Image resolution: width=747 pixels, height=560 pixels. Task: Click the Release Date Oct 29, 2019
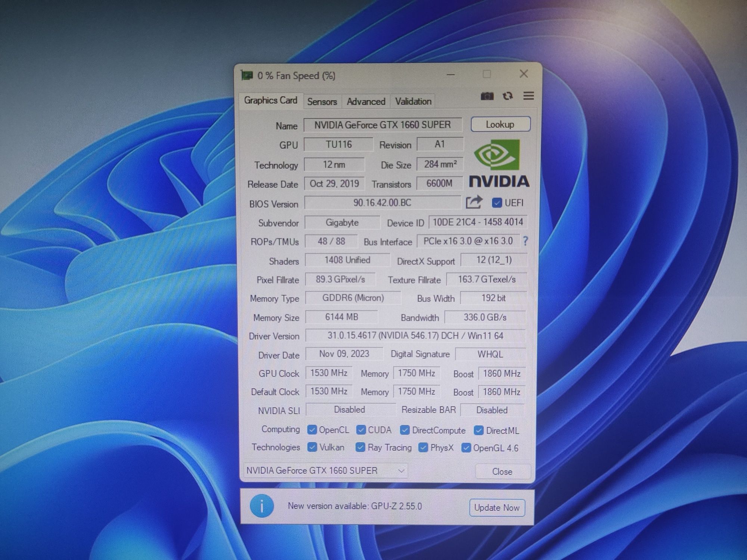tap(334, 183)
